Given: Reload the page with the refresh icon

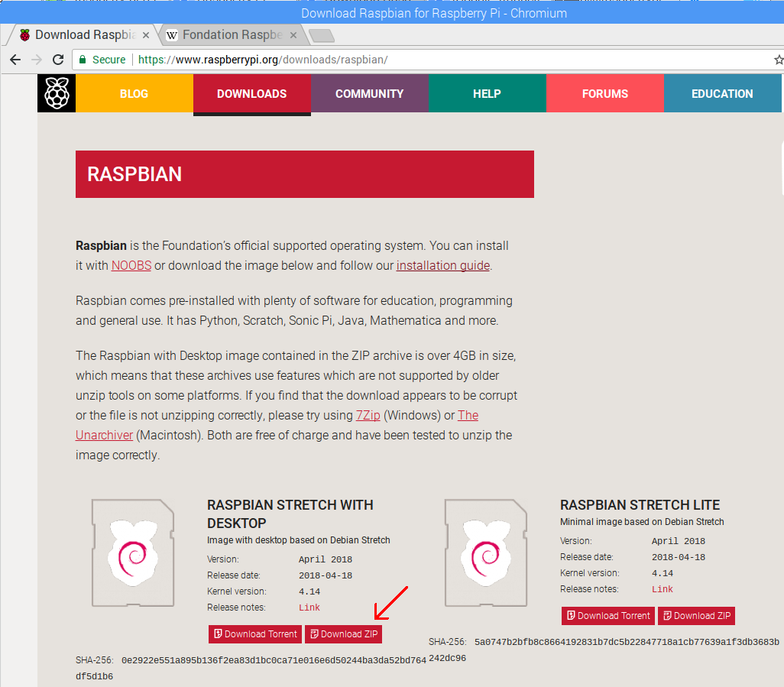Looking at the screenshot, I should 58,60.
